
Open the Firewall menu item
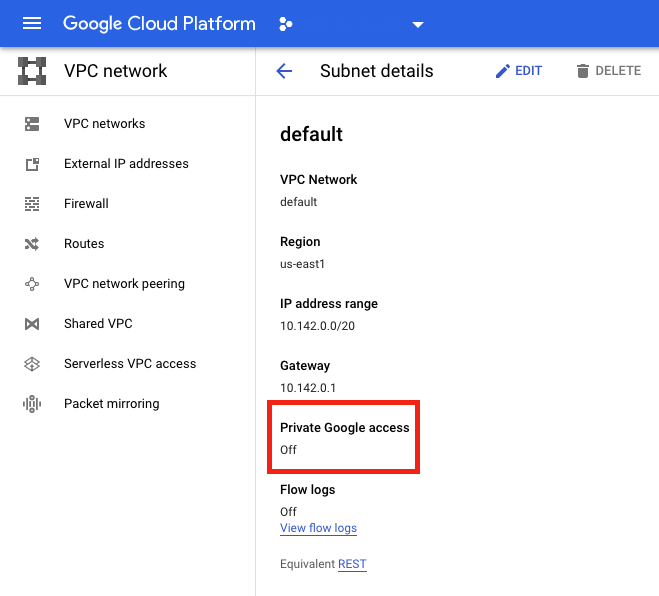tap(86, 204)
